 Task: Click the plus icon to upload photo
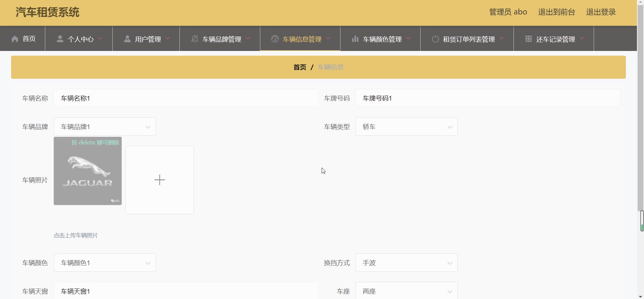[160, 180]
